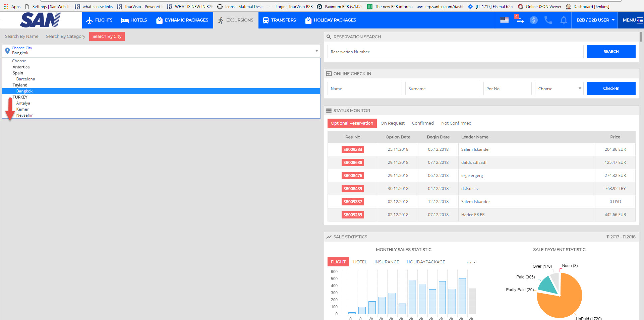Show the Confirmed status tab
Viewport: 644px width, 320px height.
pos(422,123)
